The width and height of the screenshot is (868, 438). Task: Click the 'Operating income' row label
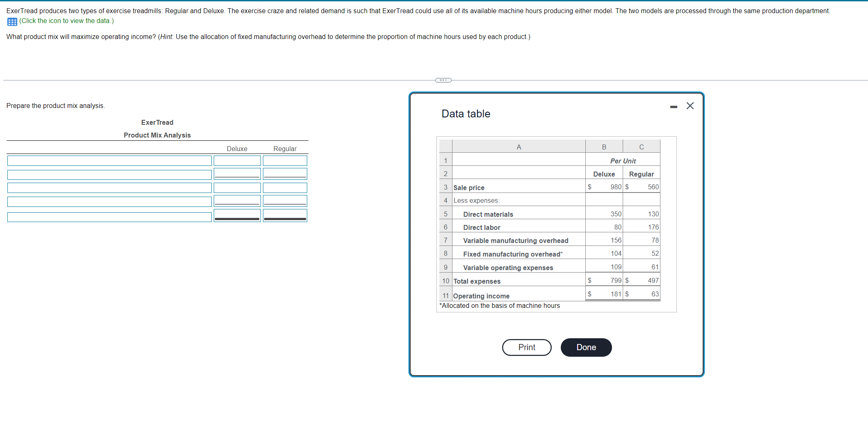tap(481, 296)
